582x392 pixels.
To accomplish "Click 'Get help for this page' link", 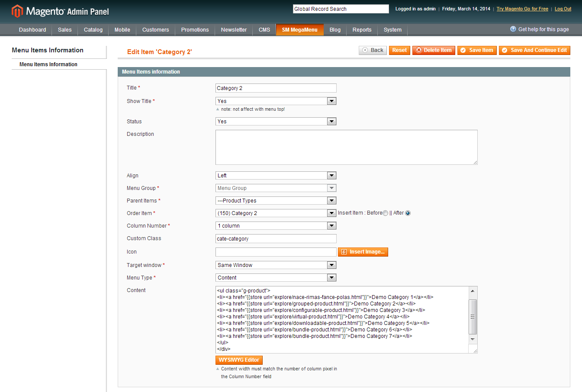I will [543, 29].
